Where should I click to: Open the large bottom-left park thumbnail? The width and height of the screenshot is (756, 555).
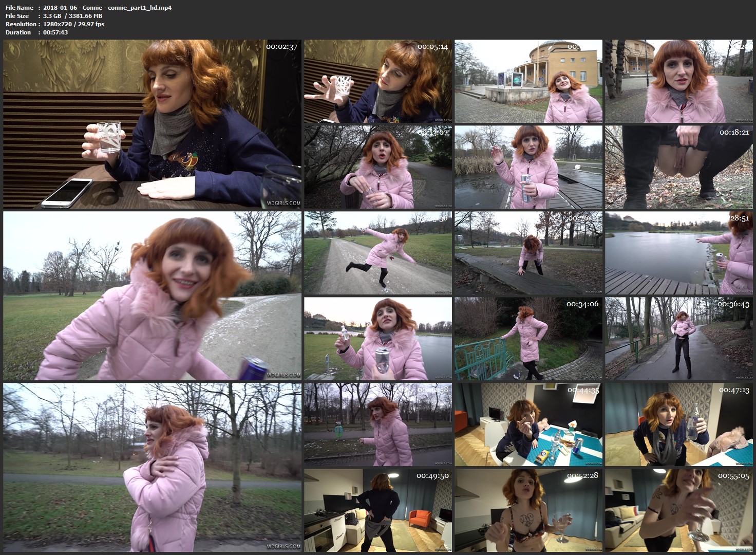pos(152,467)
